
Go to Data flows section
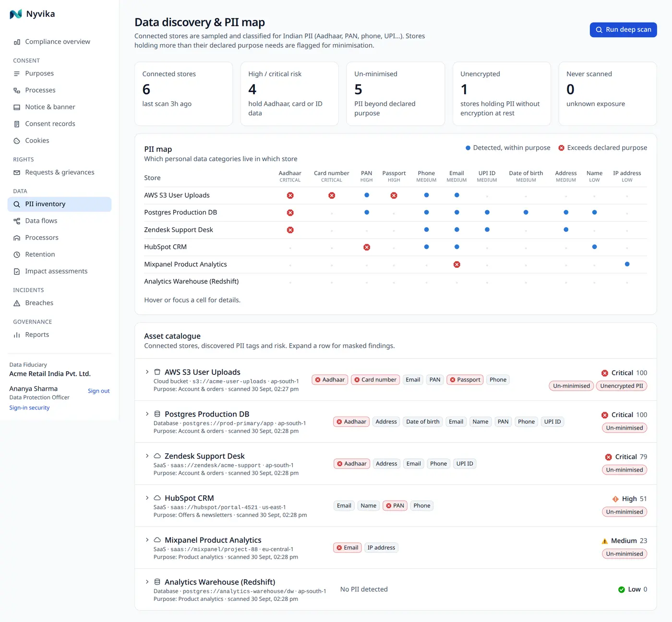coord(60,221)
